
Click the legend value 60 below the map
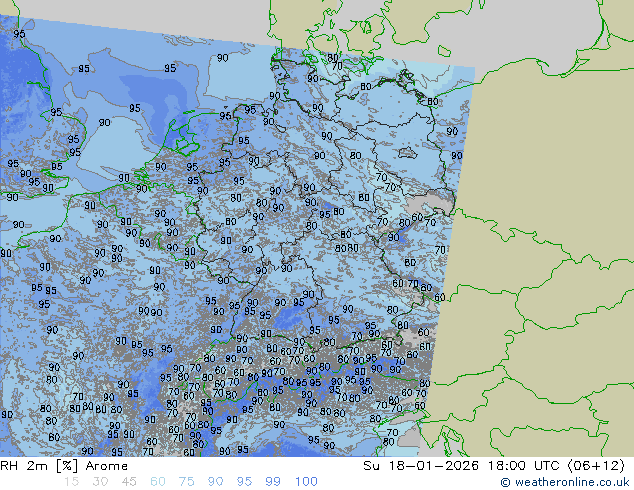click(x=158, y=482)
